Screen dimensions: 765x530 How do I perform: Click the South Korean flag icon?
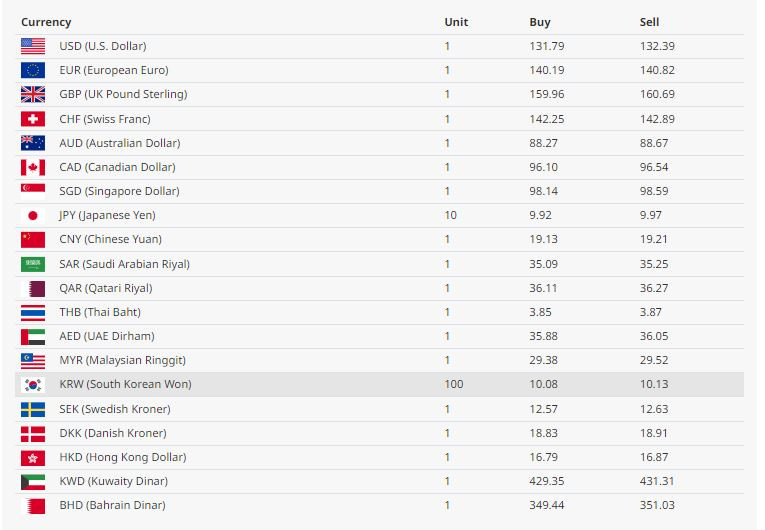[x=33, y=385]
